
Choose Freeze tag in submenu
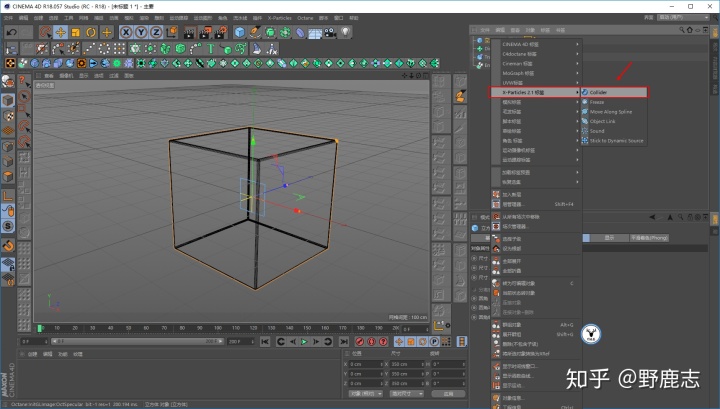(614, 102)
